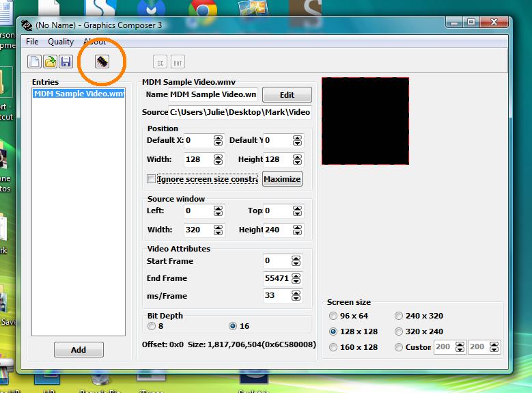532x393 pixels.
Task: Choose 320 x 240 screen size
Action: click(x=399, y=331)
